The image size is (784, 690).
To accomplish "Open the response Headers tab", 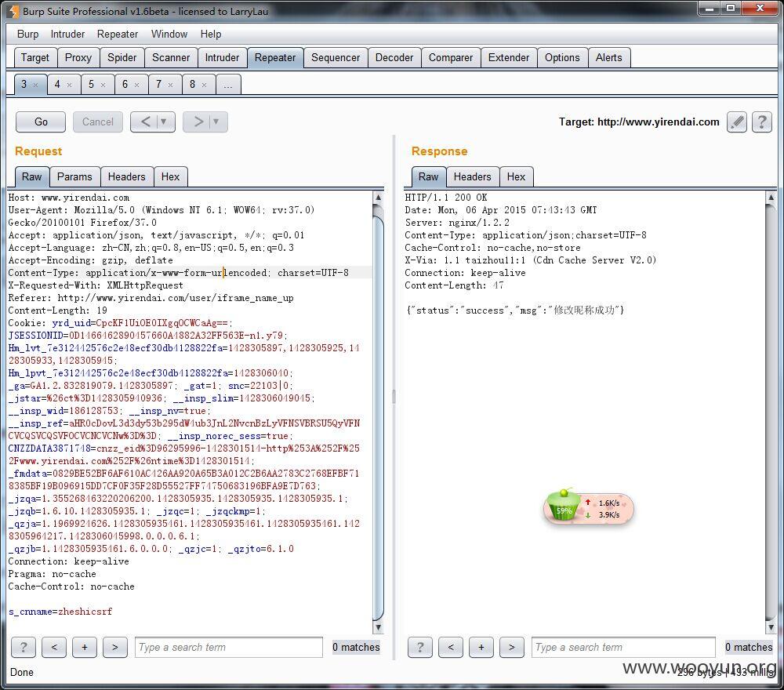I will [473, 176].
